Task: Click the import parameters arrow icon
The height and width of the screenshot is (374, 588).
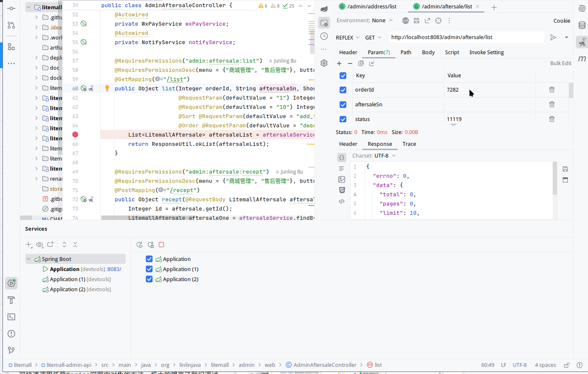Action: 372,63
